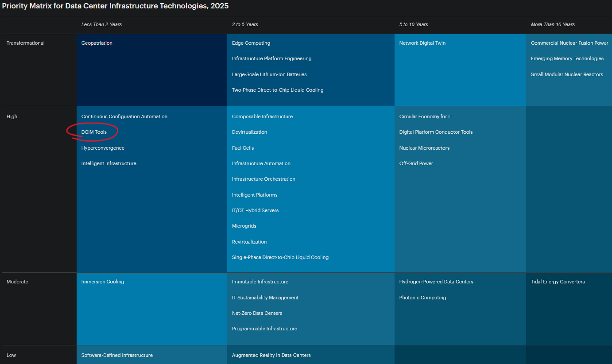The height and width of the screenshot is (364, 612).
Task: Select Infrastructure Orchestration
Action: tap(263, 179)
